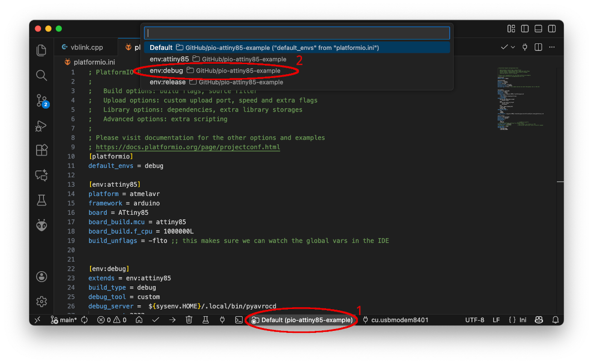Click 'board_build.mcu = attiny85' line

coord(137,222)
